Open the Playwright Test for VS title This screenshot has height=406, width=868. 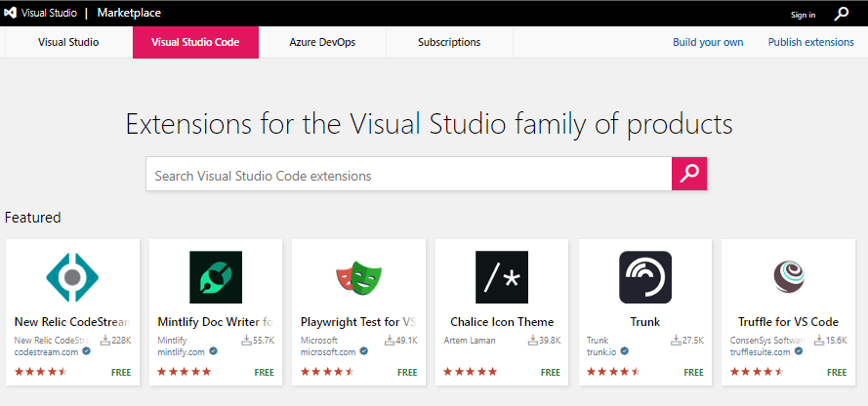click(x=358, y=322)
